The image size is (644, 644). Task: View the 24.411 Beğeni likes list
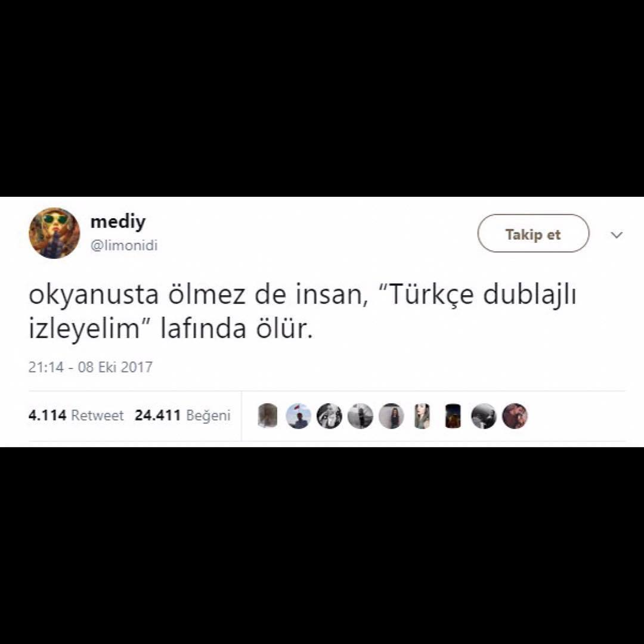pos(183,415)
